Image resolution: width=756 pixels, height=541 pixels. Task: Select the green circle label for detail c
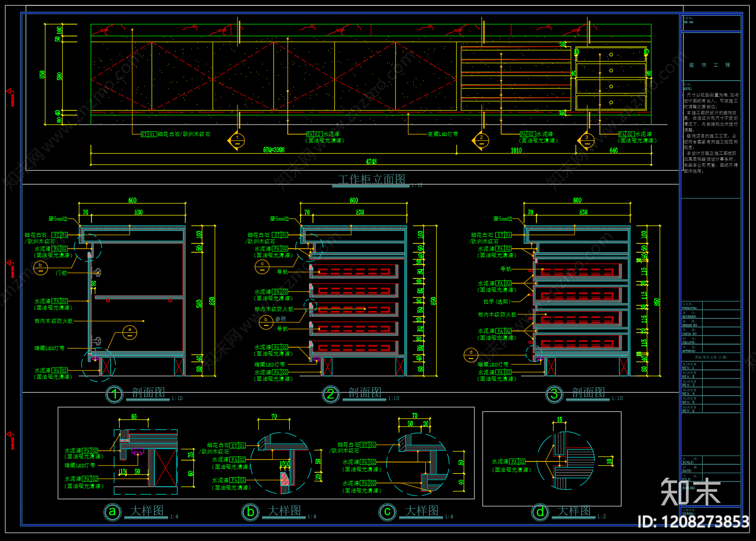click(388, 511)
